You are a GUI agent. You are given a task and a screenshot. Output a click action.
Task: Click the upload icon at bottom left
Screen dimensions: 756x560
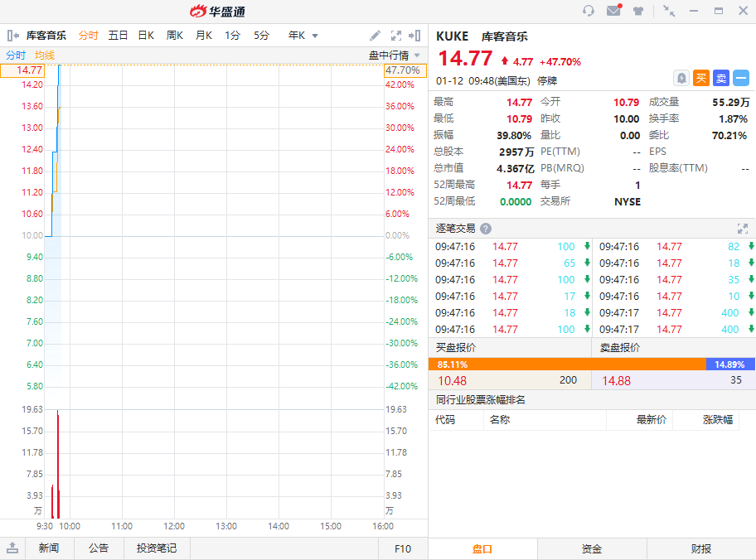pos(12,548)
